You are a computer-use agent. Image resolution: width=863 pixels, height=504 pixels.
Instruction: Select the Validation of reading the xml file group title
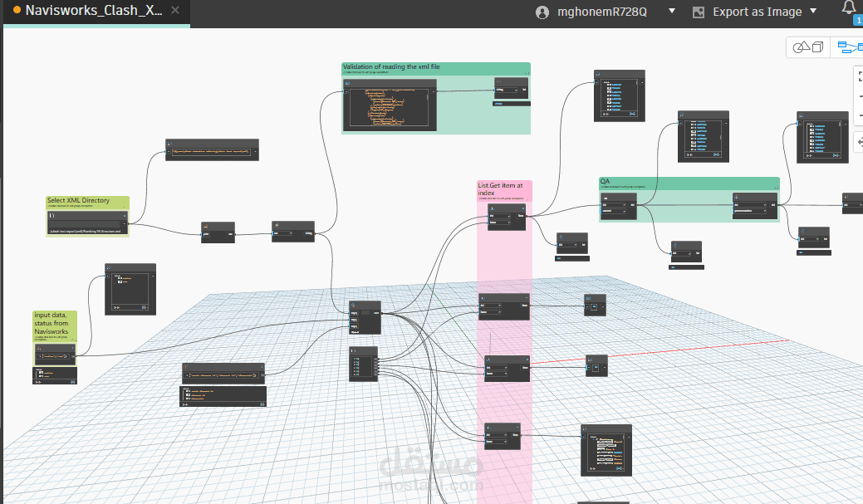pyautogui.click(x=391, y=66)
